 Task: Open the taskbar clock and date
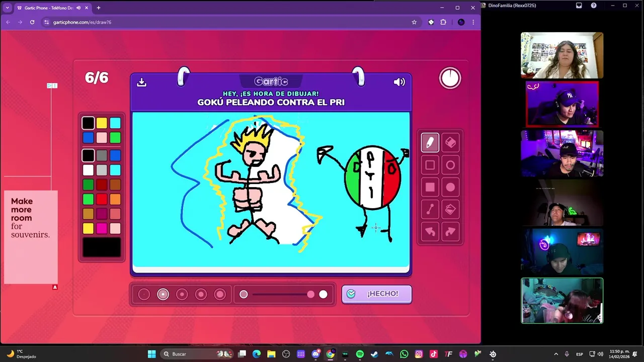click(x=619, y=354)
